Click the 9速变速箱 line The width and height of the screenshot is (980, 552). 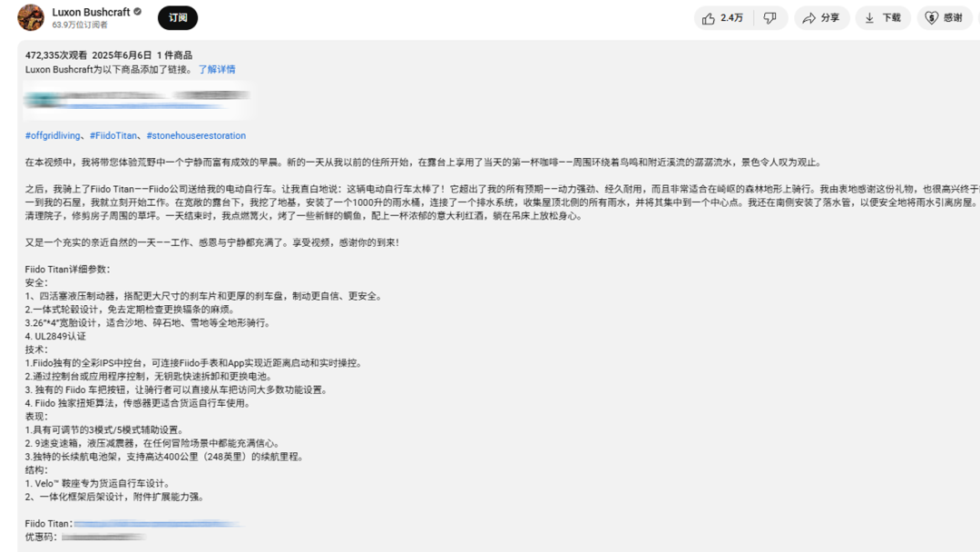tap(153, 443)
